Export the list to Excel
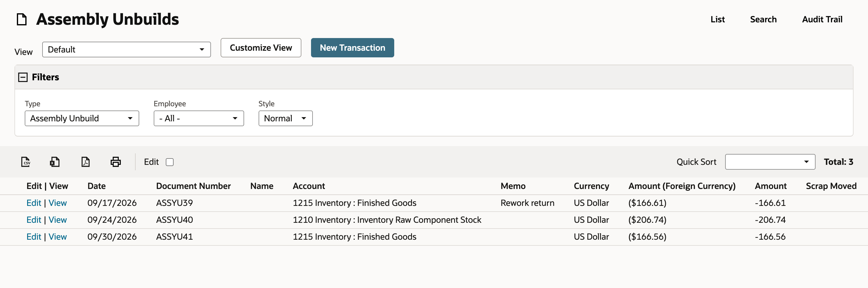The height and width of the screenshot is (288, 868). 55,162
